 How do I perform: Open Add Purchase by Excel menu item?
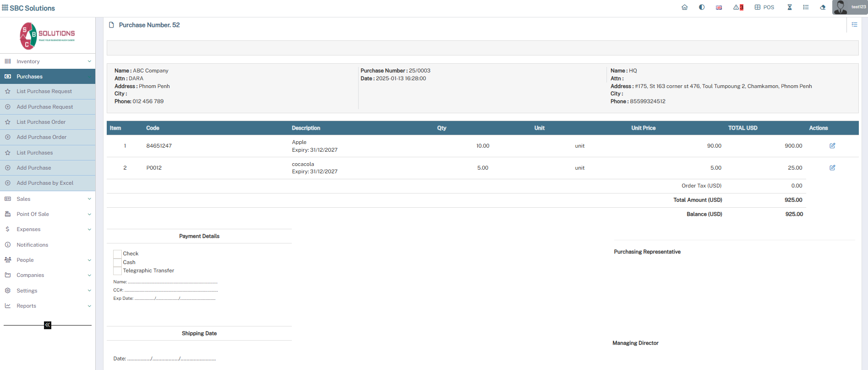tap(45, 183)
